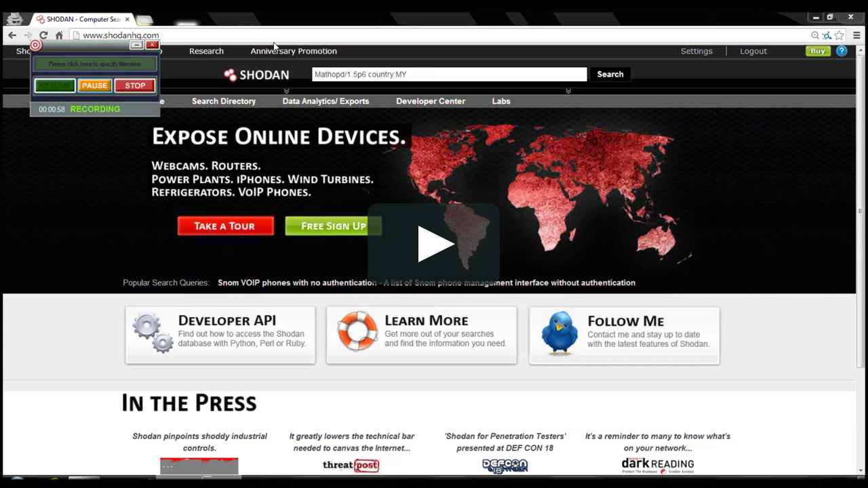
Task: Click the page vertical scrollbar
Action: (x=861, y=211)
